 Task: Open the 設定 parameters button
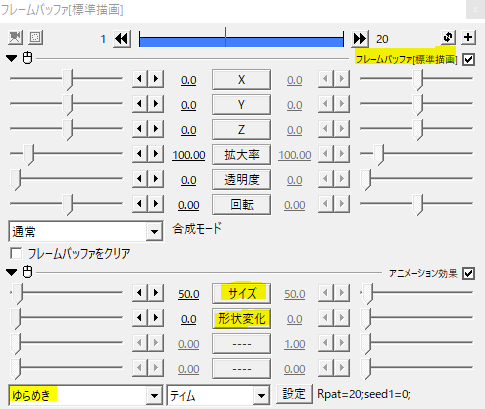[294, 394]
